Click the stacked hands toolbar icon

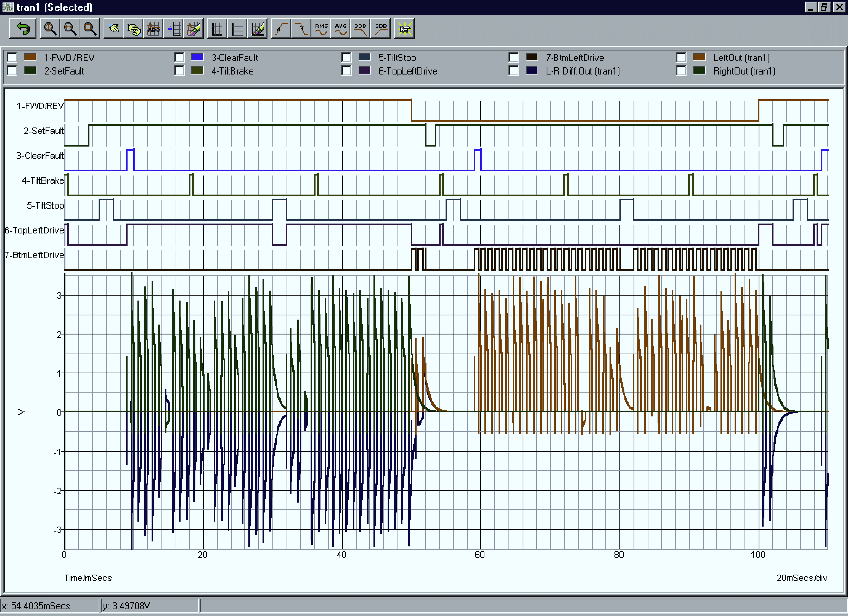[x=134, y=29]
